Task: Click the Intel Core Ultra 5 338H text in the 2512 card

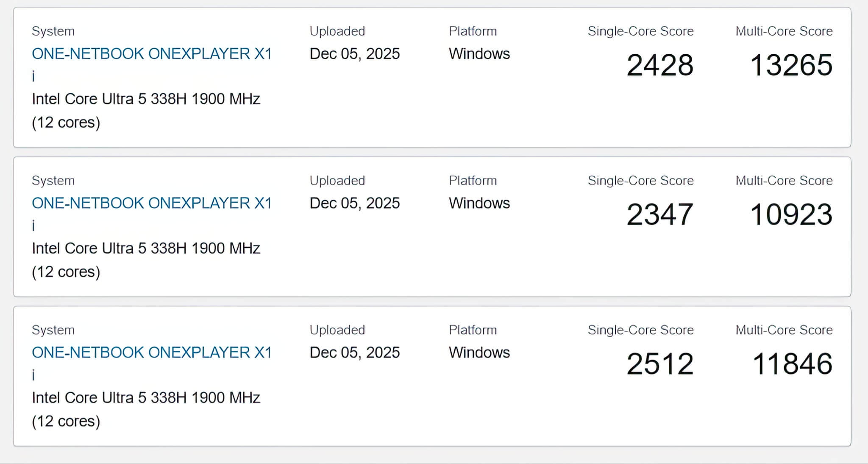Action: 146,397
